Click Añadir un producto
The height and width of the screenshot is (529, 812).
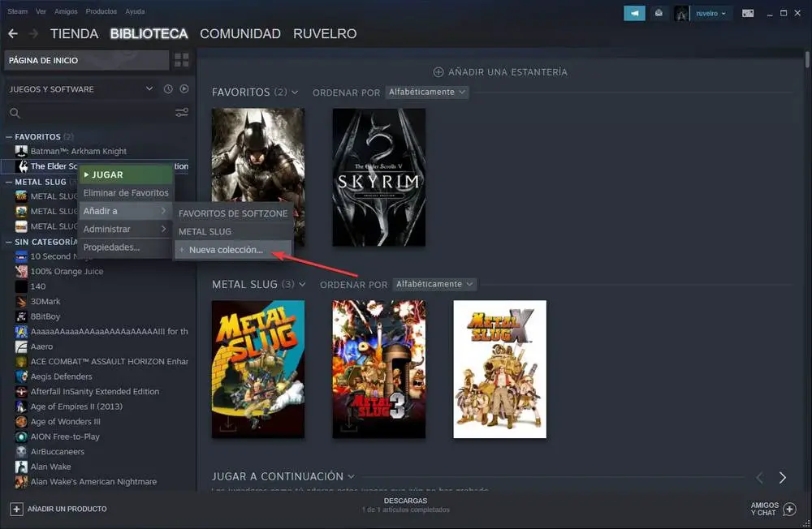(58, 510)
